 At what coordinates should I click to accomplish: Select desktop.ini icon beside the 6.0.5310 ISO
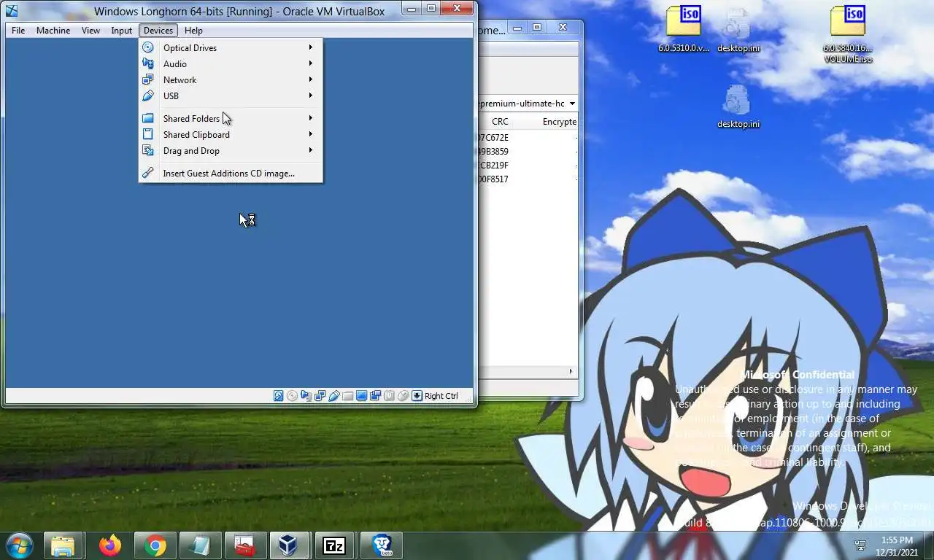(738, 29)
